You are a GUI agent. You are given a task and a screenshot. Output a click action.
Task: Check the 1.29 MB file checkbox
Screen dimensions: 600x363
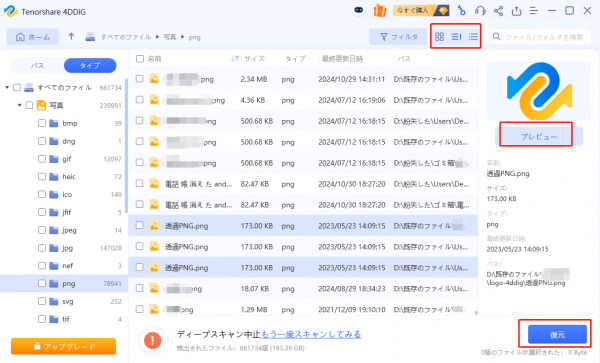pyautogui.click(x=140, y=309)
